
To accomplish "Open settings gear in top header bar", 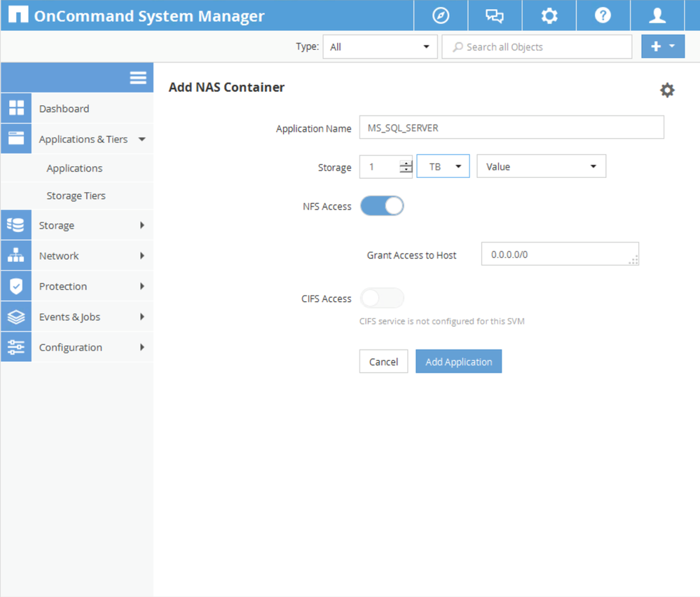I will (549, 15).
